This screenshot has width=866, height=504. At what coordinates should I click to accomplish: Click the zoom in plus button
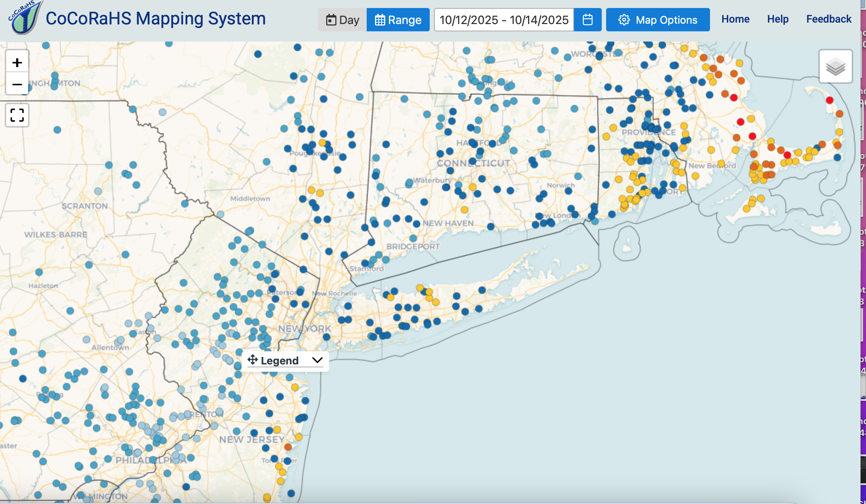pos(17,63)
